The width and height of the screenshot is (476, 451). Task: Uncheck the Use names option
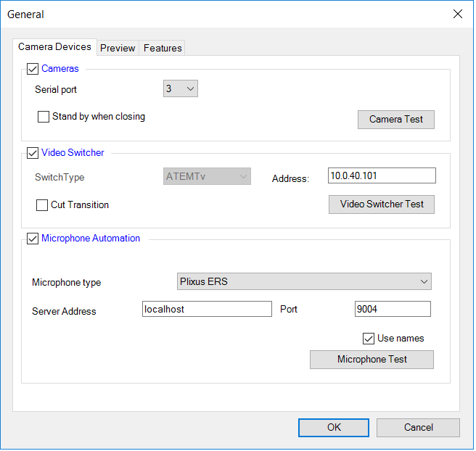click(x=369, y=339)
